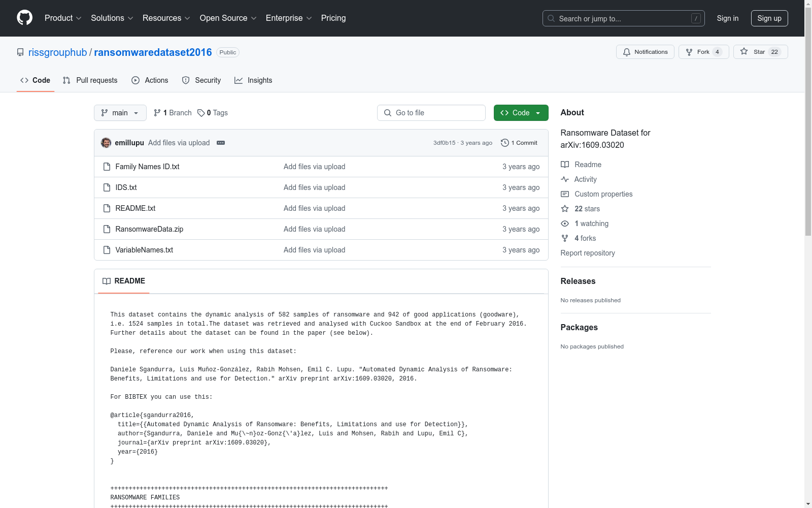Open the RansomwareData.zip file
This screenshot has width=812, height=508.
149,229
